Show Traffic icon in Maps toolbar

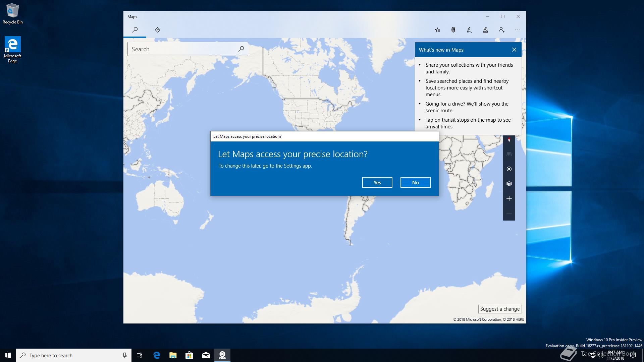coord(453,30)
